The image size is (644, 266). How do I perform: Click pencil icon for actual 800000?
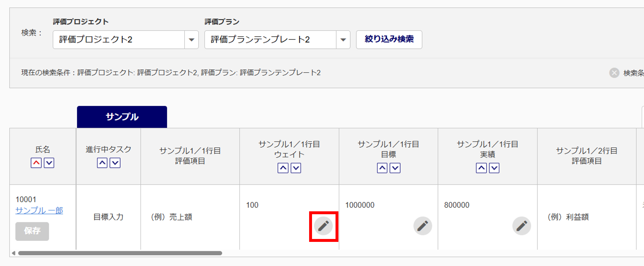tap(521, 226)
